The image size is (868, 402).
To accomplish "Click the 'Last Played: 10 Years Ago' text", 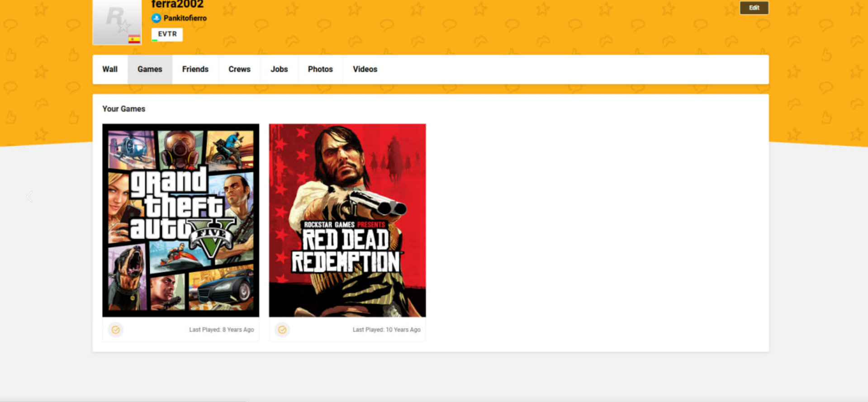I will 387,330.
